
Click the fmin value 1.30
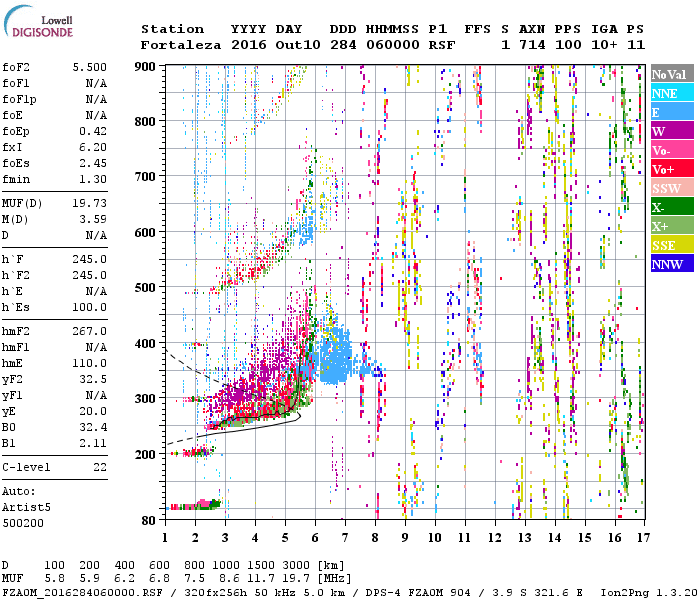tap(93, 179)
